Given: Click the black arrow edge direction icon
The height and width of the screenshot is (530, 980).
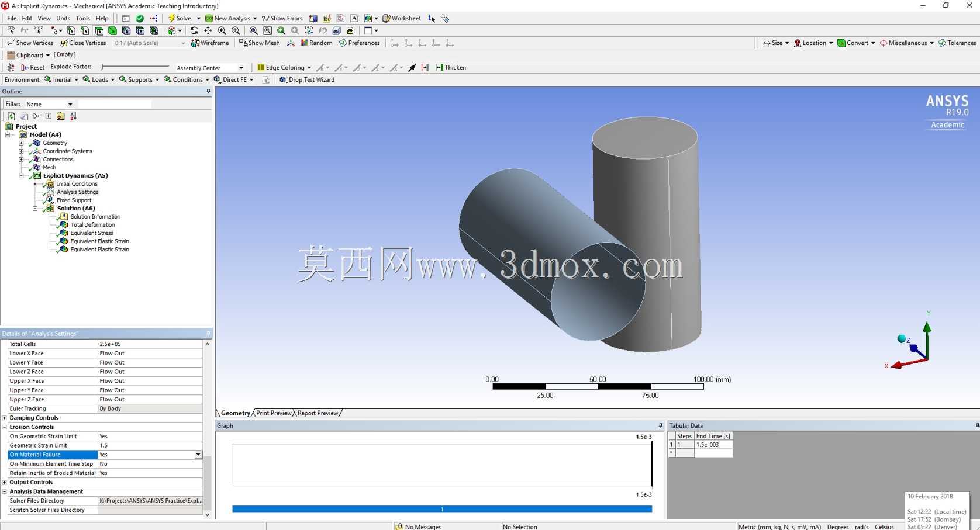Looking at the screenshot, I should point(412,67).
